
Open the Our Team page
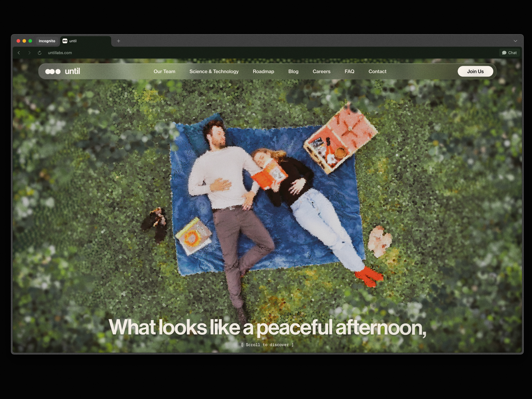click(164, 71)
